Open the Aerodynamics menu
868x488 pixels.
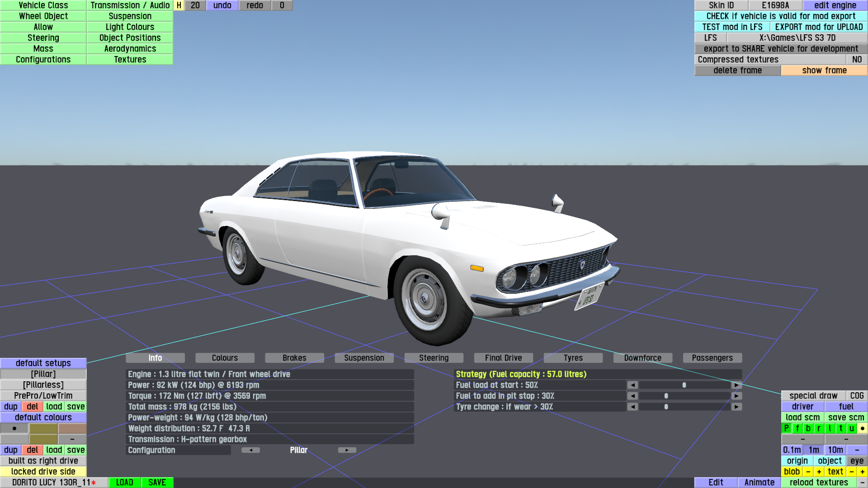point(130,49)
